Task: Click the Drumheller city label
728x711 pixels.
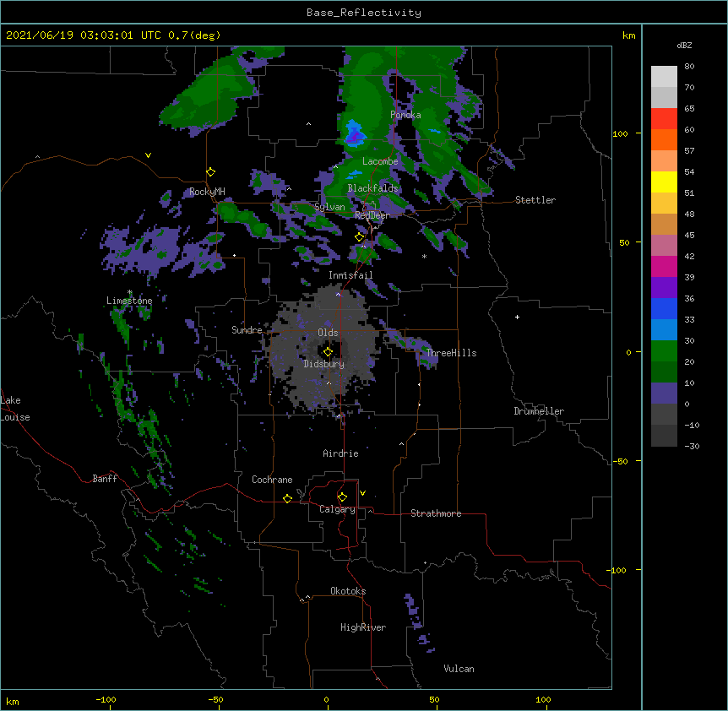Action: [x=539, y=411]
